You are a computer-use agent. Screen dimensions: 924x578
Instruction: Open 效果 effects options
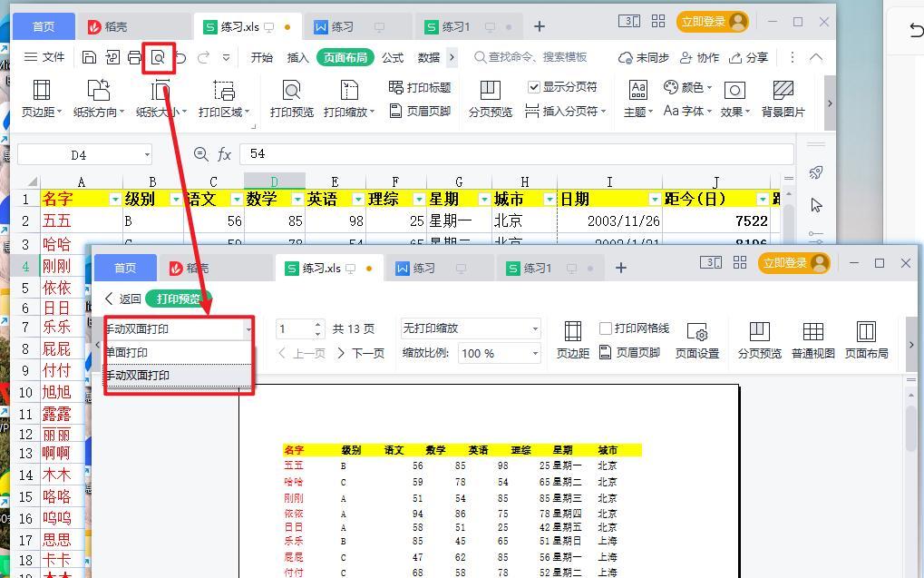734,99
